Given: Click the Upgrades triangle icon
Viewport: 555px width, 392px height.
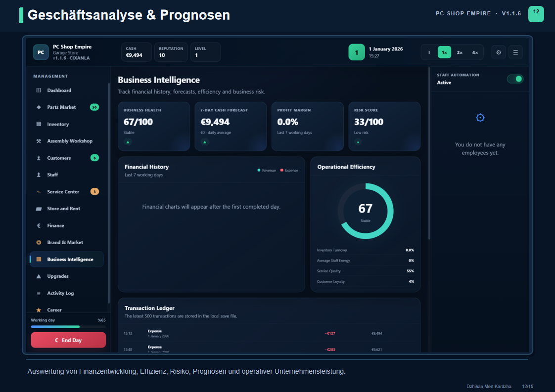Looking at the screenshot, I should point(39,276).
